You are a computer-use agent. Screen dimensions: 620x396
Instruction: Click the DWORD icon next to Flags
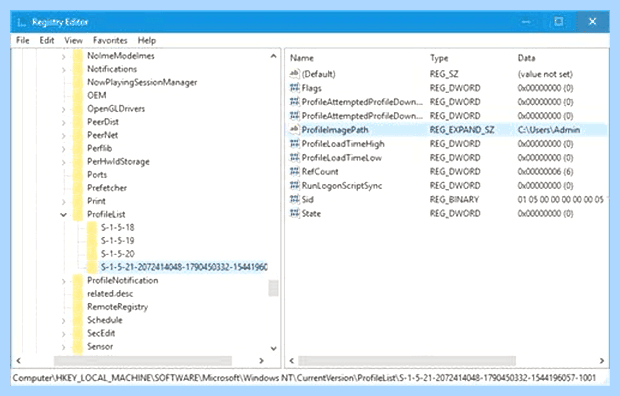[x=294, y=87]
